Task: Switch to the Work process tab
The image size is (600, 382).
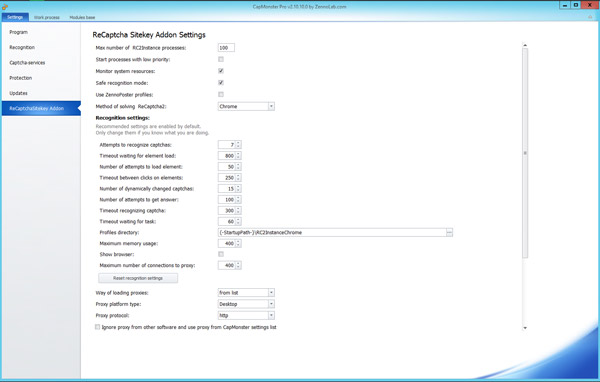Action: pos(47,17)
